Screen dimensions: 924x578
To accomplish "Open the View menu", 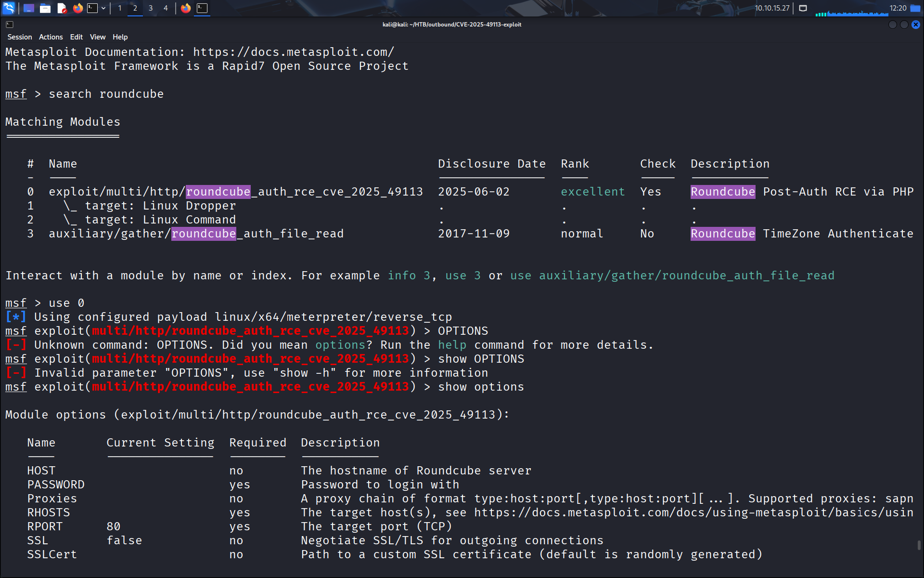I will tap(97, 37).
